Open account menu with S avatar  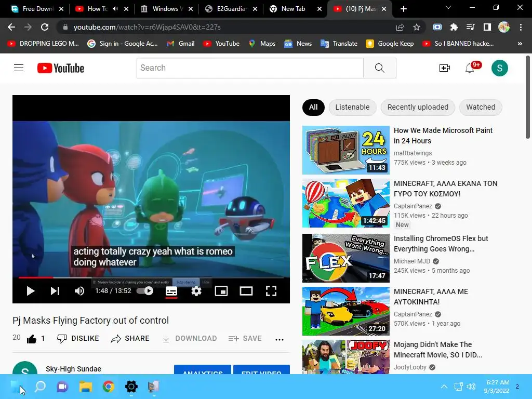coord(499,68)
